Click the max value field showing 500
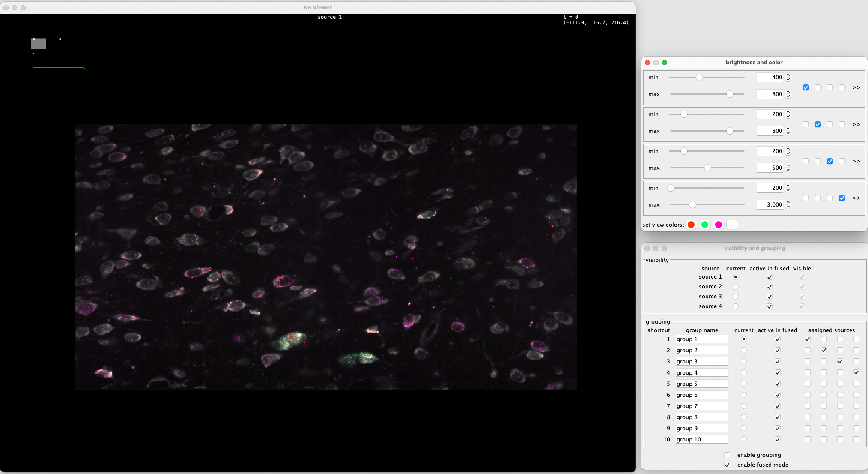Image resolution: width=868 pixels, height=474 pixels. click(770, 168)
